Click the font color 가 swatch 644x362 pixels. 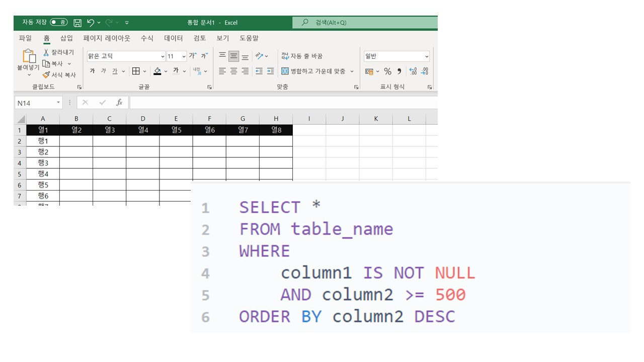[176, 71]
